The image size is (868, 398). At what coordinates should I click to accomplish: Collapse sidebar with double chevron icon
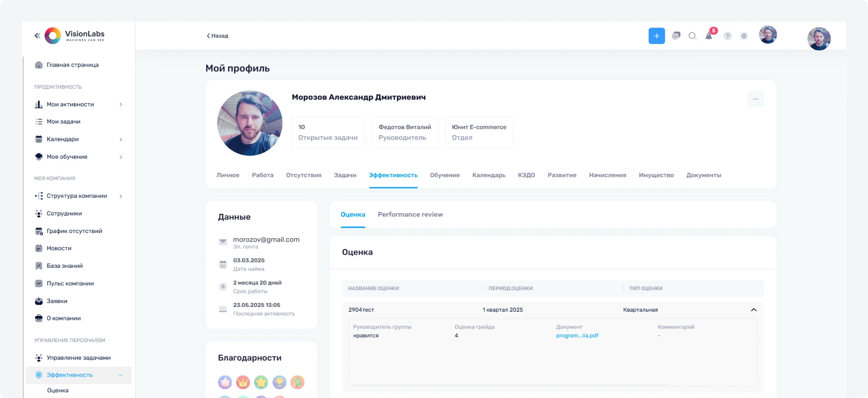pos(37,35)
